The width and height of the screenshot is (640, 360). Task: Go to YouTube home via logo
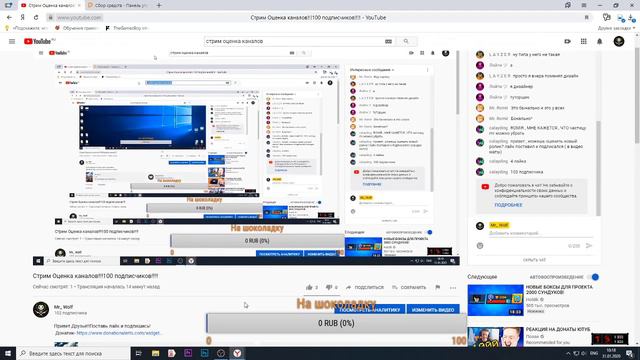point(39,41)
